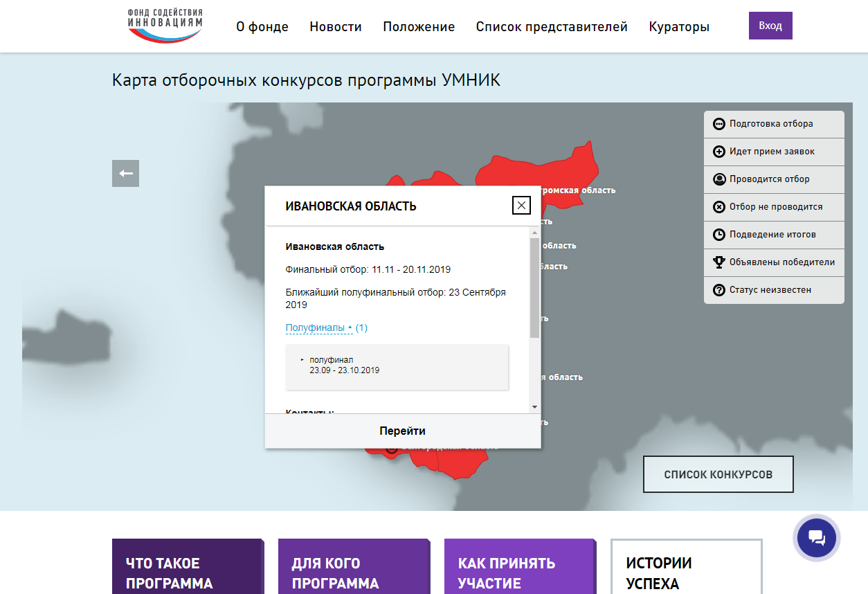Open the Что такое программа card
Screen dimensions: 868x594
pyautogui.click(x=188, y=566)
